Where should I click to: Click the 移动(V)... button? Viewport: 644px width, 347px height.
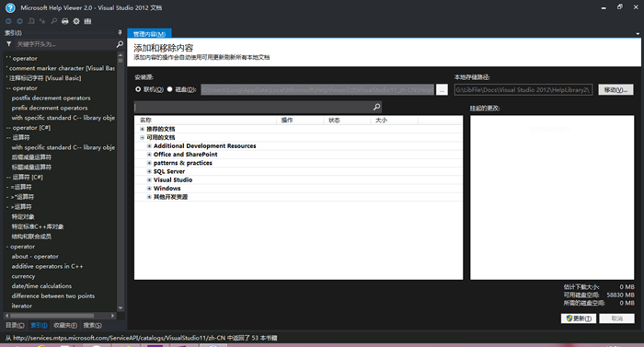coord(615,89)
